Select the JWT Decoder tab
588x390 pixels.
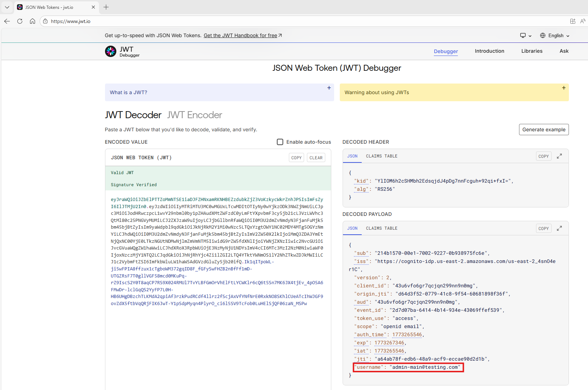coord(133,115)
